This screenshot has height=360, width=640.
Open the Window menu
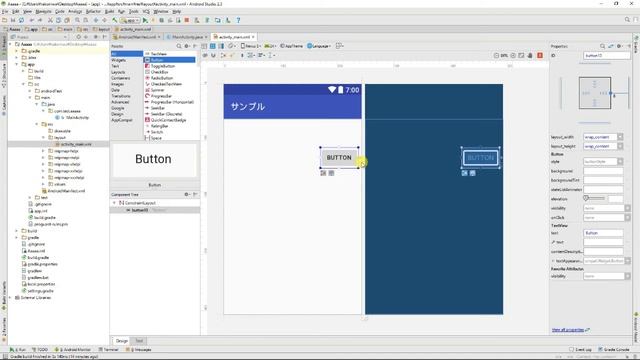(x=160, y=11)
